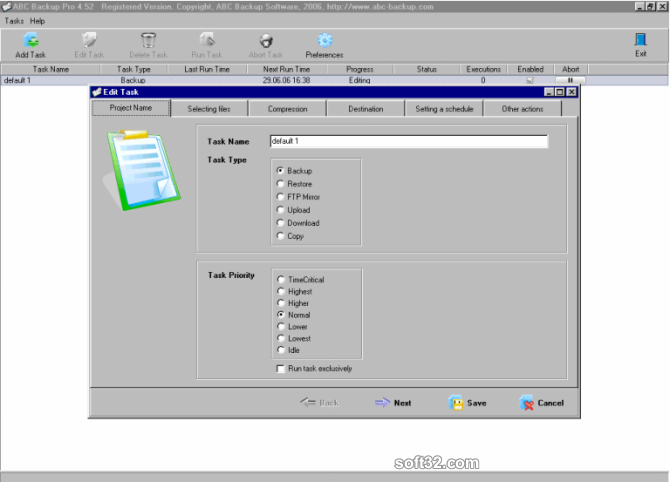
Task: Click the Status column header
Action: tap(426, 69)
